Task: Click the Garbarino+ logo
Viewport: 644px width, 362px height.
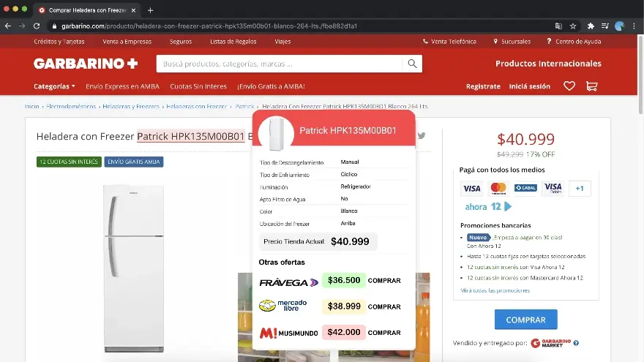Action: coord(86,64)
